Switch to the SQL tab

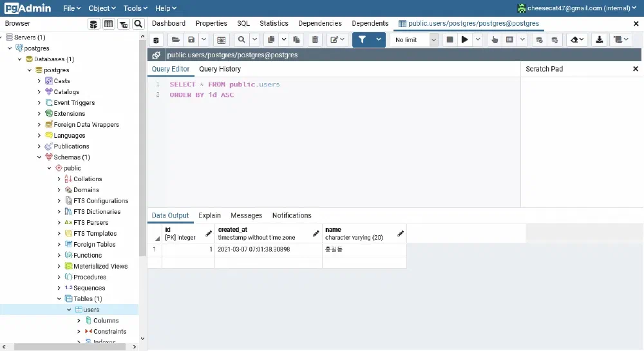click(x=243, y=23)
